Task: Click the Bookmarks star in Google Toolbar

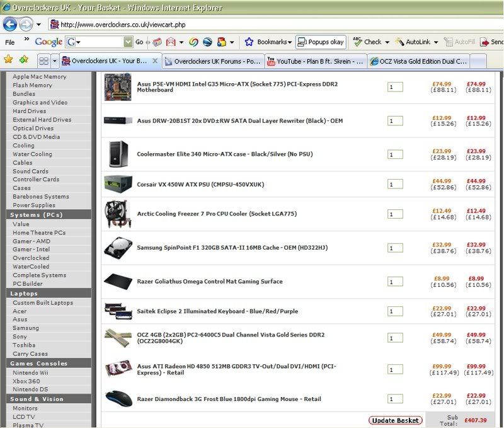Action: 249,42
